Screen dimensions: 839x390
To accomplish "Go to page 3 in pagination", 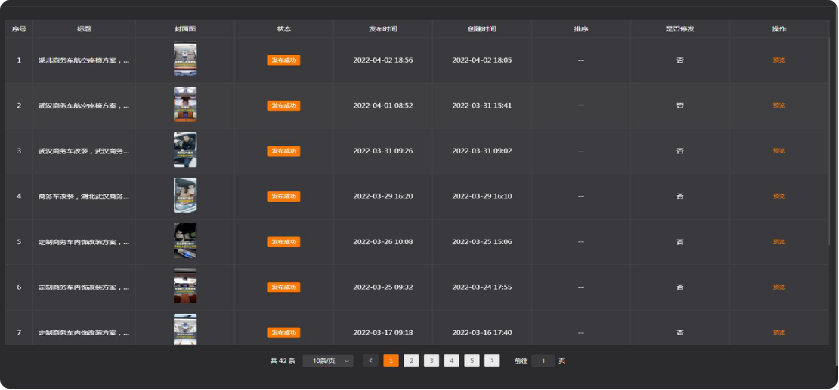I will pyautogui.click(x=431, y=361).
